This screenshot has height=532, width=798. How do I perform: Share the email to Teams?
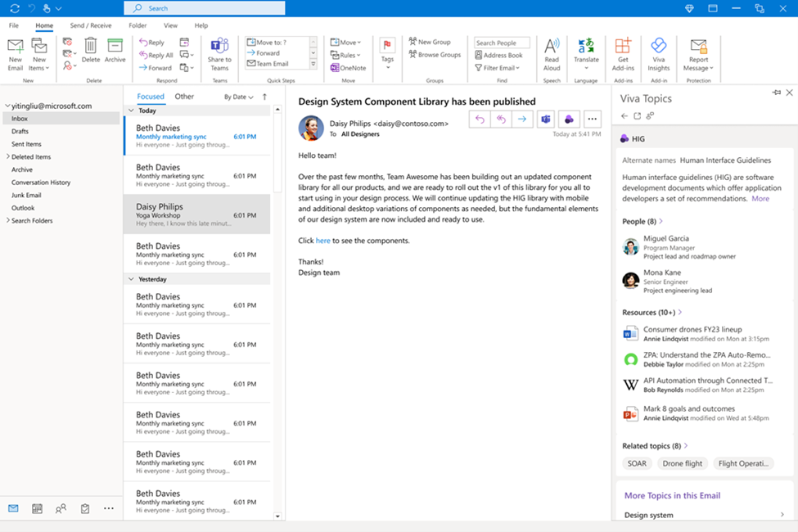[219, 55]
